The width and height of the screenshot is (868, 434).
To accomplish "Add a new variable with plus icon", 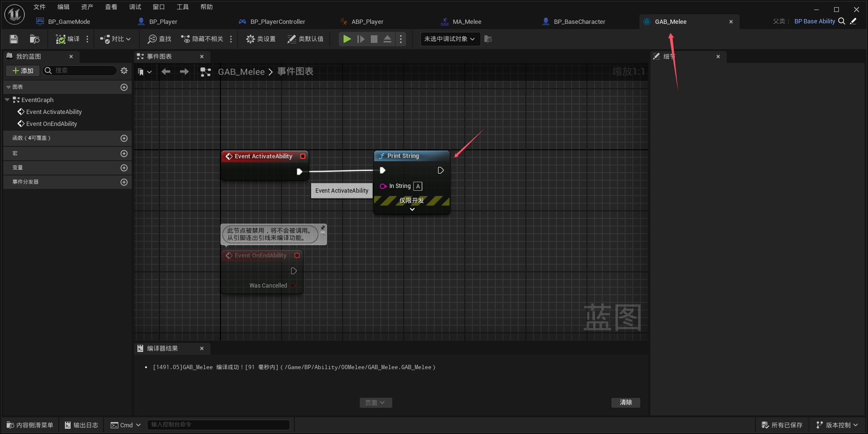I will [x=124, y=168].
